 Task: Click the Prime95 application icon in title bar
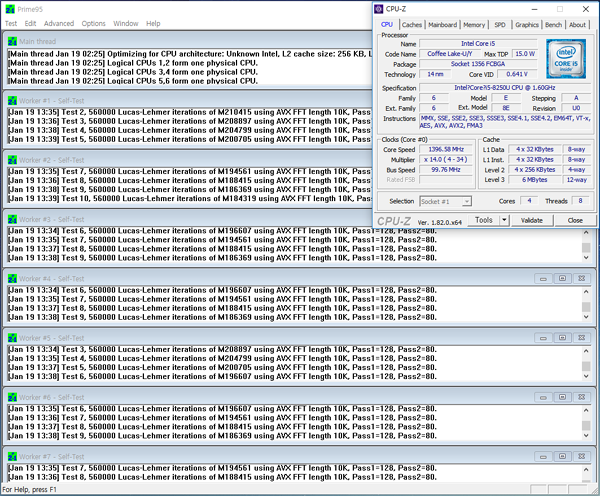click(x=10, y=9)
